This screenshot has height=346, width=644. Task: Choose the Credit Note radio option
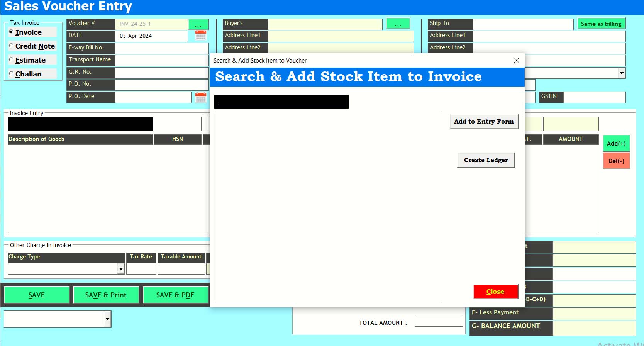[11, 46]
